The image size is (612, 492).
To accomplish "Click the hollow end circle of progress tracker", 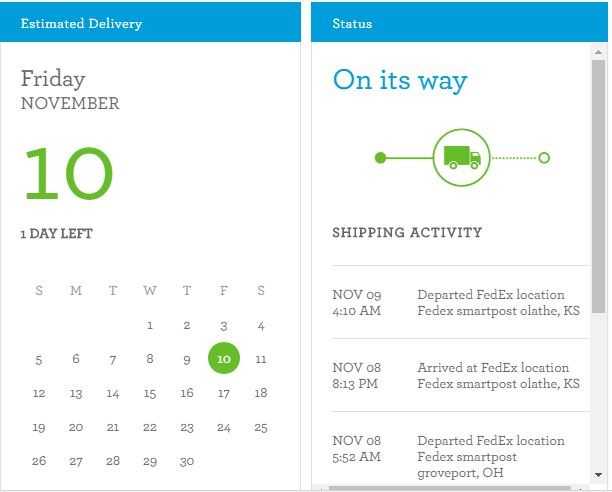I will (x=544, y=158).
